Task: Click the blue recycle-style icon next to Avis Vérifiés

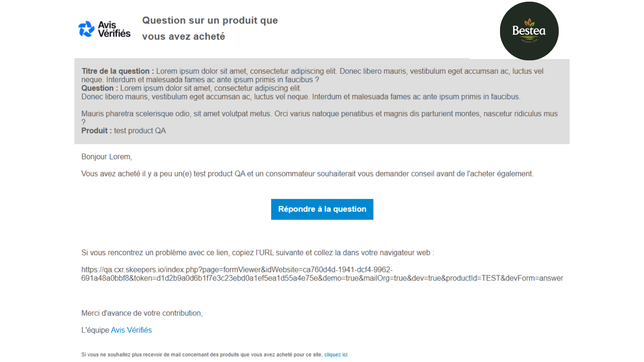Action: click(x=86, y=28)
